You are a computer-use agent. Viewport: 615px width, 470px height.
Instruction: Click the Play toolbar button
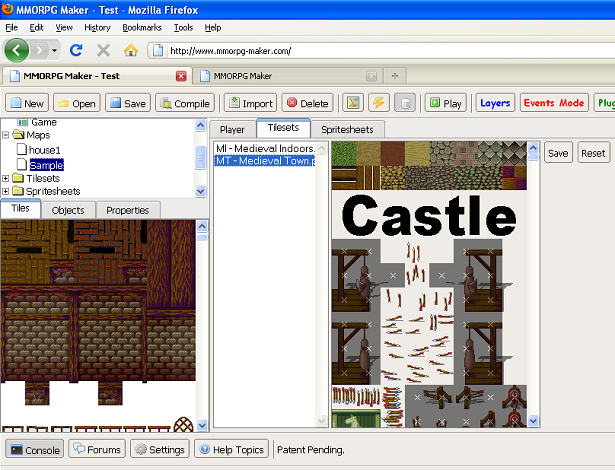[446, 103]
